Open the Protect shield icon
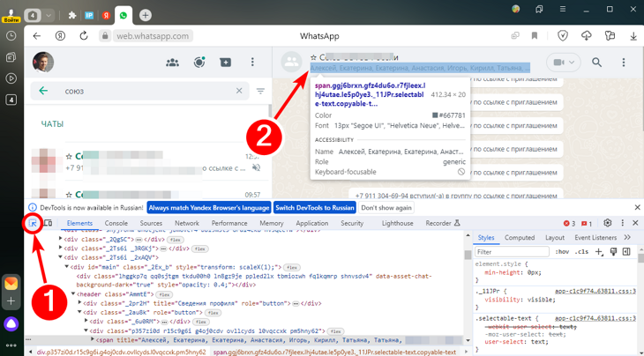644x356 pixels. pos(563,36)
